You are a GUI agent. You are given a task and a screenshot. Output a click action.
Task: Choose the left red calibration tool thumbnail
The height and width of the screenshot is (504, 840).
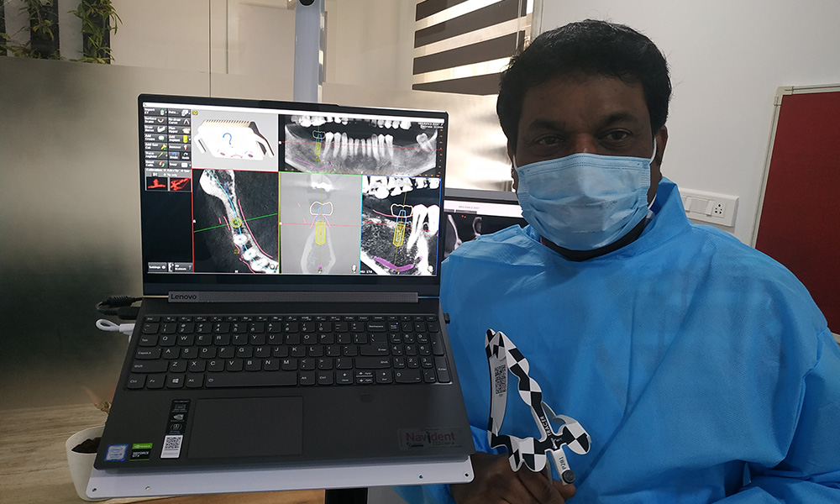tap(157, 184)
